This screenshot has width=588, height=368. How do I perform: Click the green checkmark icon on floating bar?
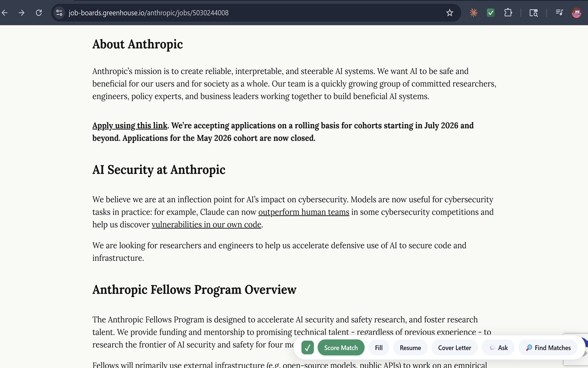tap(307, 348)
